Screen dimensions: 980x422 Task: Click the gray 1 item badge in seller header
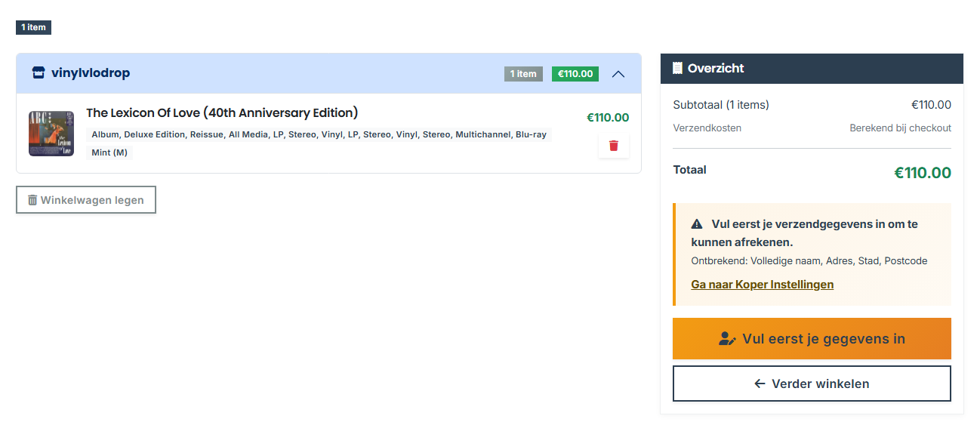coord(523,74)
